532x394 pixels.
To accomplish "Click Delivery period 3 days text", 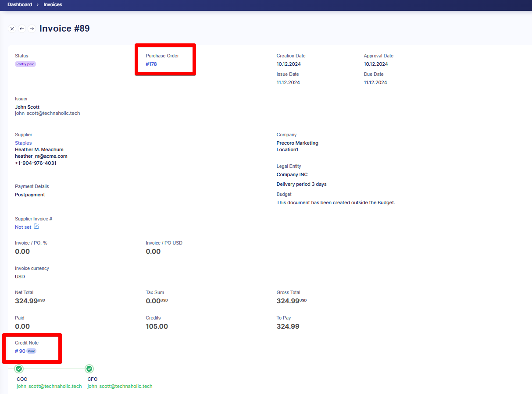I will (x=302, y=184).
